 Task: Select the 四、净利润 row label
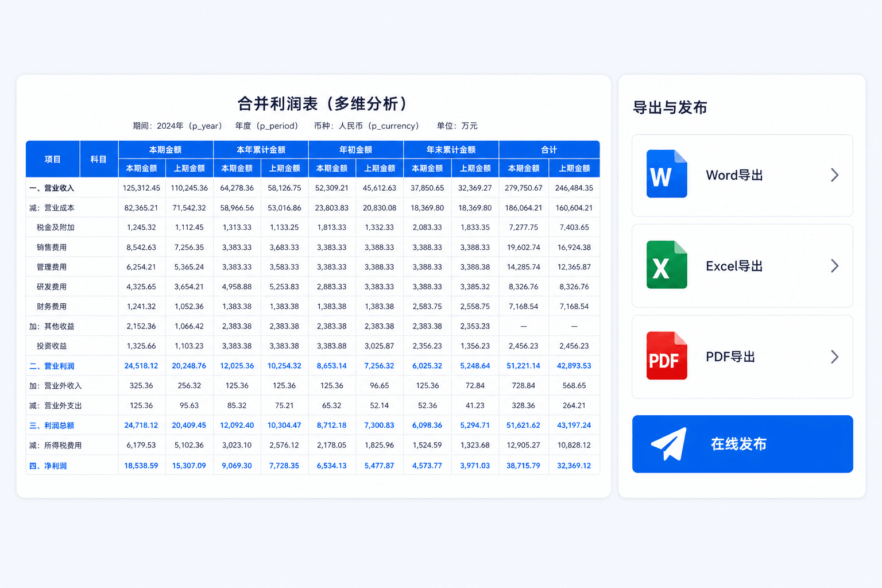tap(48, 466)
